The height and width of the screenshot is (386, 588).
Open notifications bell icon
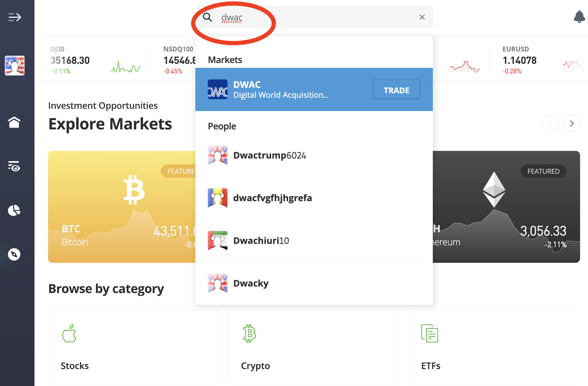[x=579, y=17]
